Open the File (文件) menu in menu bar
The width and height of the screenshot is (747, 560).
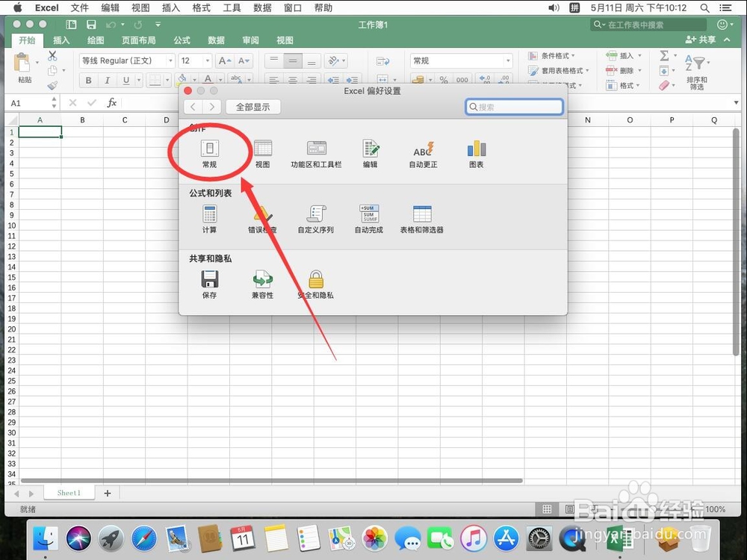79,7
